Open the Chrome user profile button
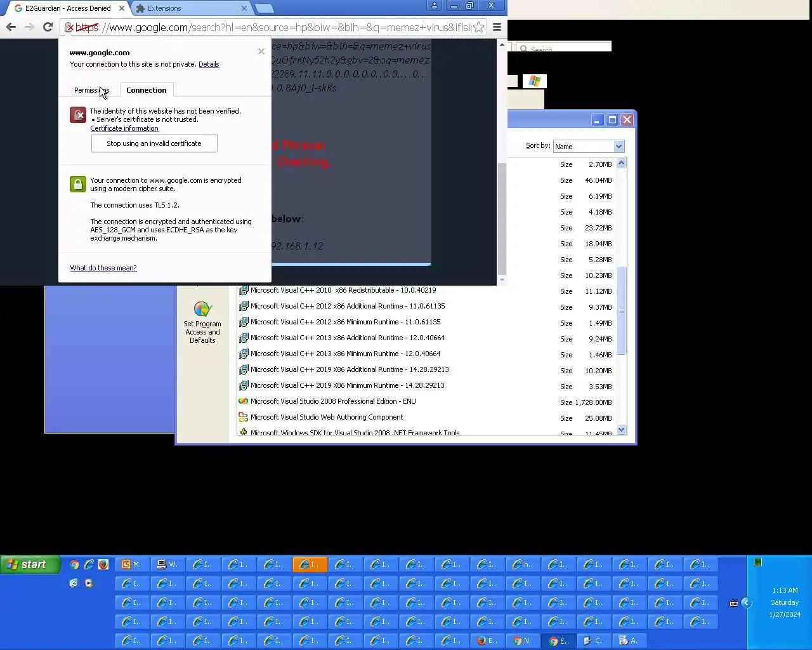The width and height of the screenshot is (812, 650). 435,6
